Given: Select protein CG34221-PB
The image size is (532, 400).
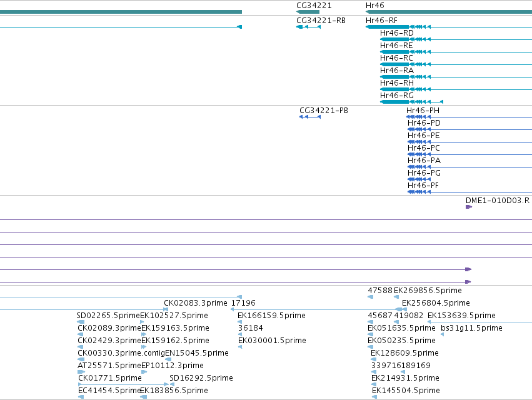Looking at the screenshot, I should pyautogui.click(x=324, y=111).
